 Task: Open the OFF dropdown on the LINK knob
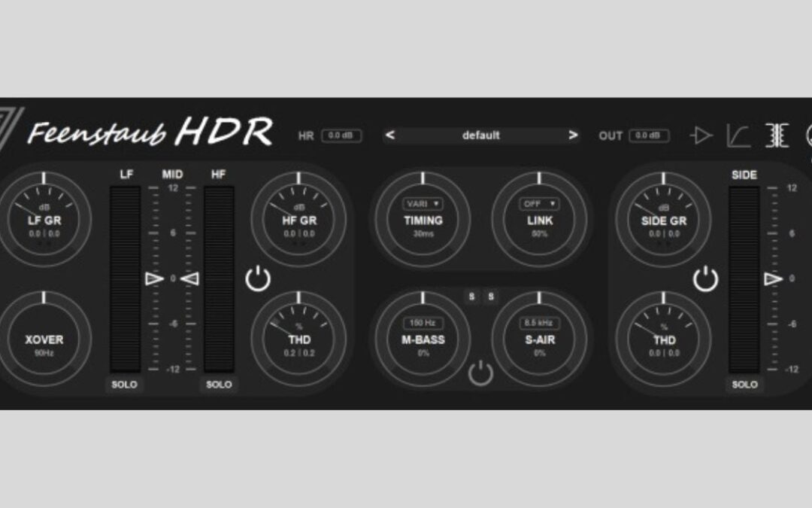[x=538, y=203]
